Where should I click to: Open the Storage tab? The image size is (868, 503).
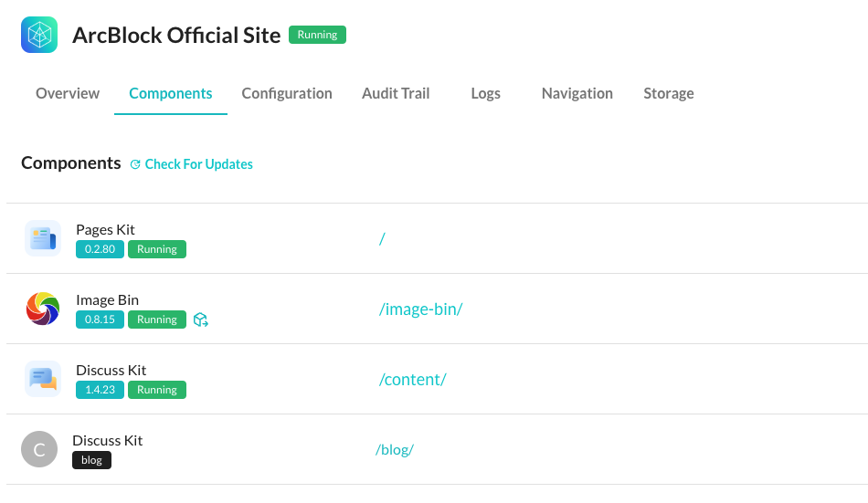(x=668, y=93)
